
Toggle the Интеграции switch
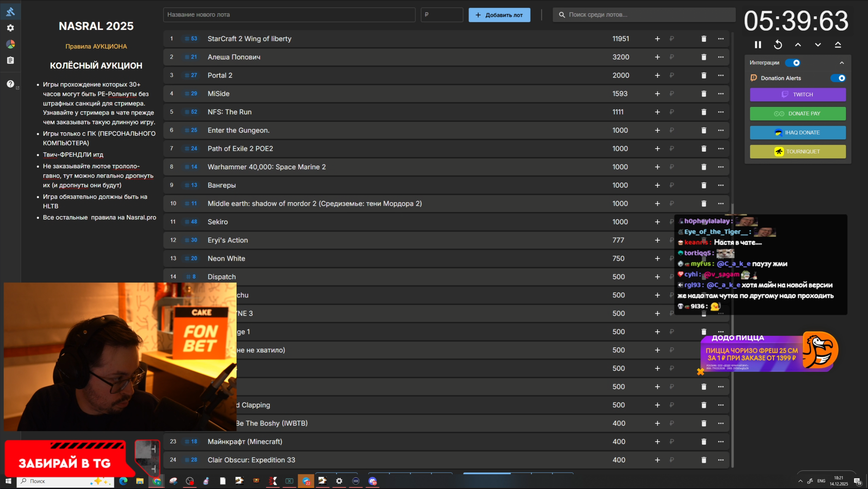(x=792, y=63)
